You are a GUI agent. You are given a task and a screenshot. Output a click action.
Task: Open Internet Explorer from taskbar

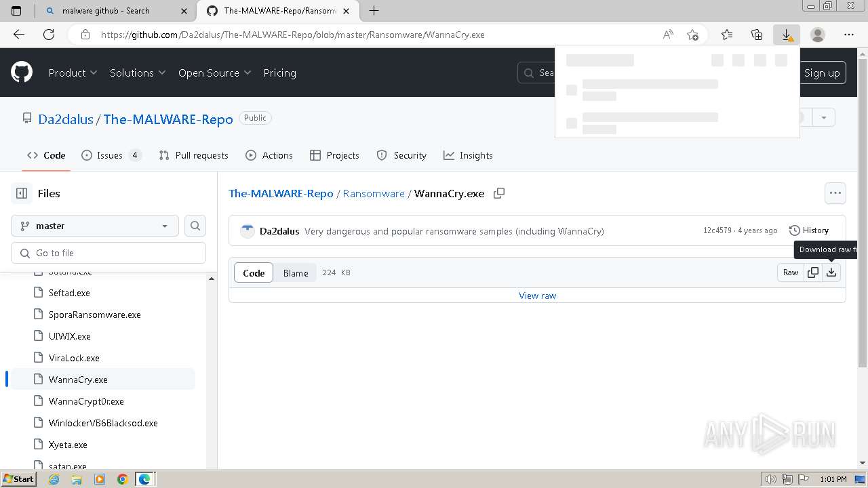tap(54, 479)
